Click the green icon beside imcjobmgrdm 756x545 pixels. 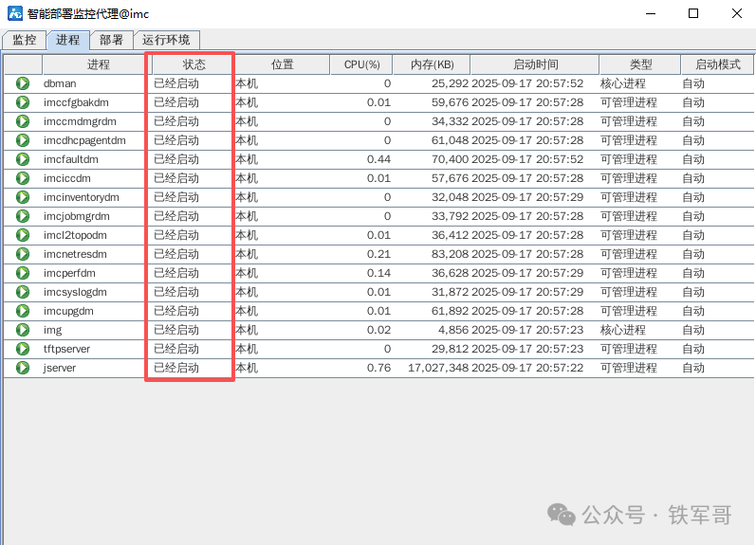(x=23, y=216)
